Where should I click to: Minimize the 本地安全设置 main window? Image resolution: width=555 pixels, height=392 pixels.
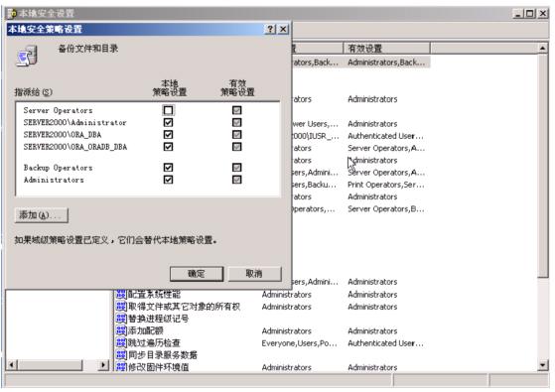[x=518, y=14]
